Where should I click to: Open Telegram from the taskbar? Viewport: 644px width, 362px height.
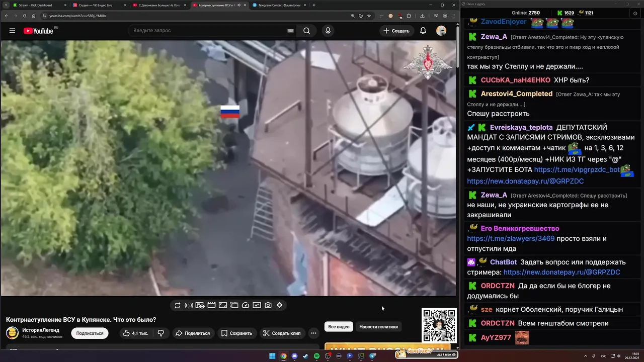pos(373,356)
